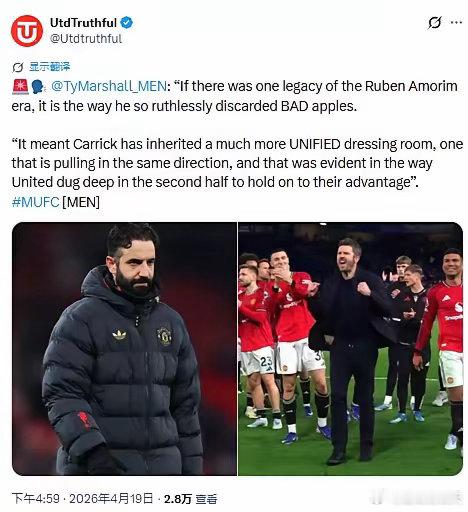Screen dimensions: 468x512
Task: Click the [MEN] source text
Action: point(81,202)
